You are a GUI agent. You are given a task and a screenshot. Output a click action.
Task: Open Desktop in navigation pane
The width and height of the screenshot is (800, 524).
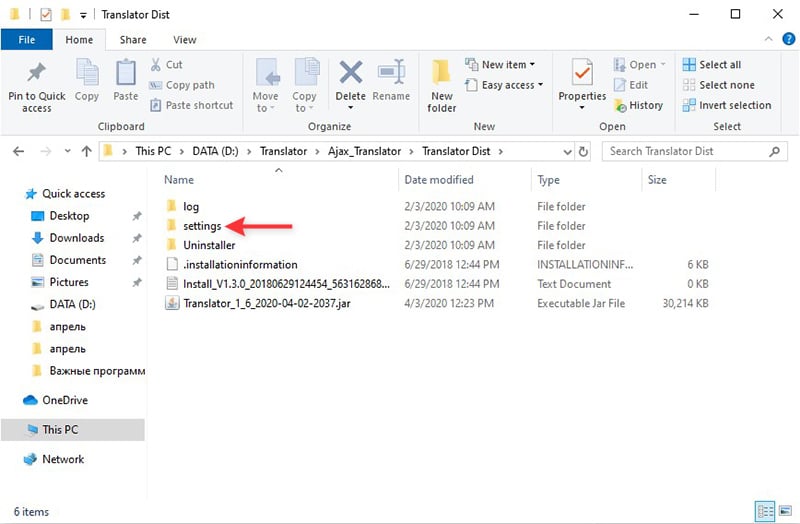point(69,216)
